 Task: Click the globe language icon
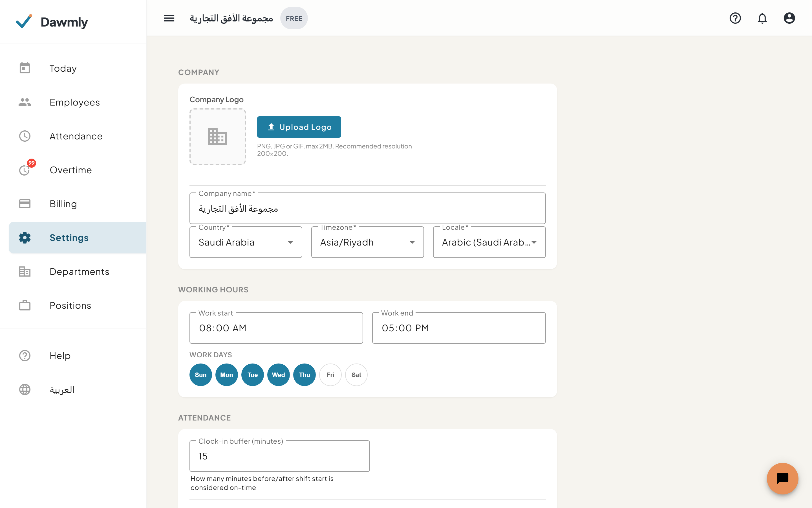click(25, 389)
